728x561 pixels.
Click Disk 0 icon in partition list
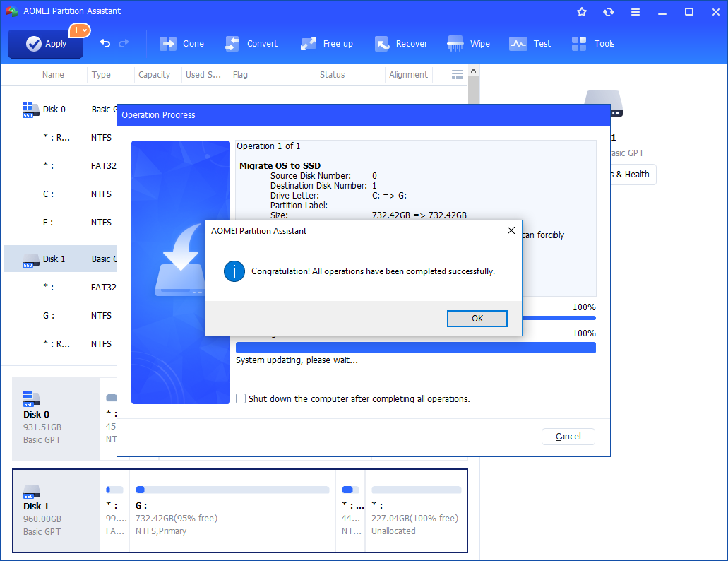[x=30, y=110]
